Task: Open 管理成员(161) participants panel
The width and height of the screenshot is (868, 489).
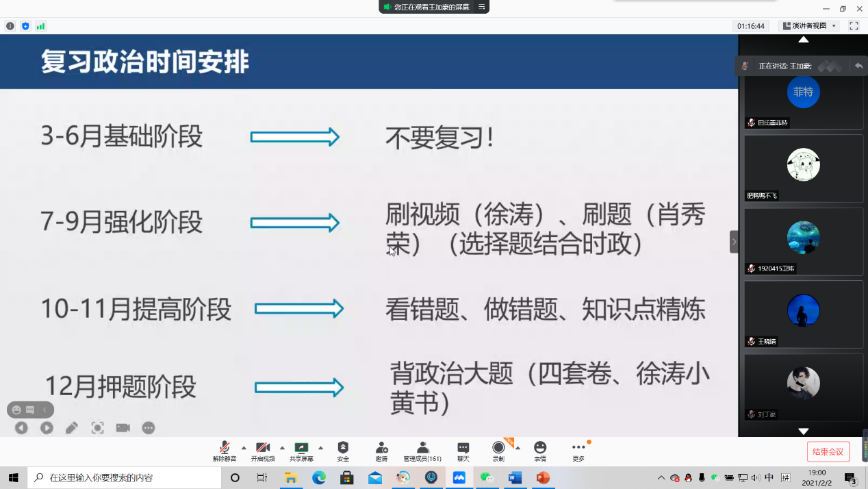Action: pos(422,448)
